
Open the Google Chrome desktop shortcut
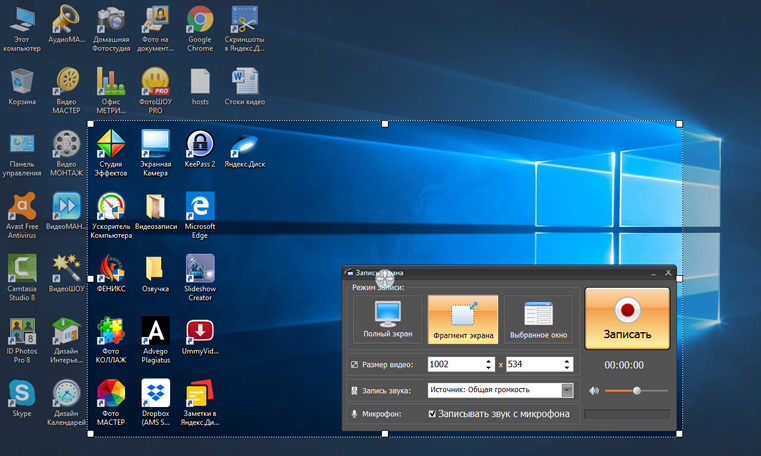[200, 28]
